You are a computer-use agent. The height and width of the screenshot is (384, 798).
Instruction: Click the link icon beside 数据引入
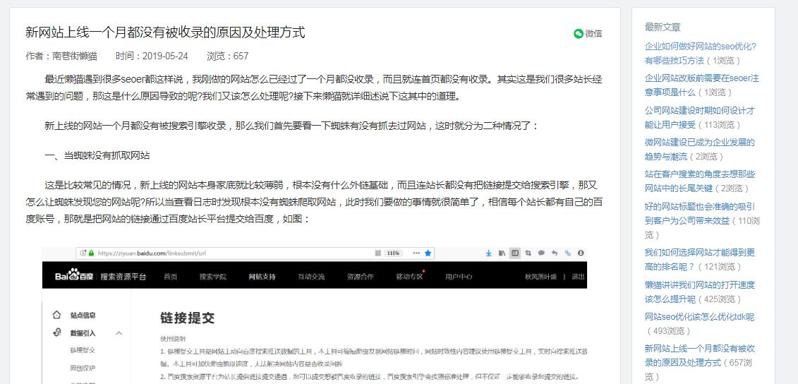57,333
